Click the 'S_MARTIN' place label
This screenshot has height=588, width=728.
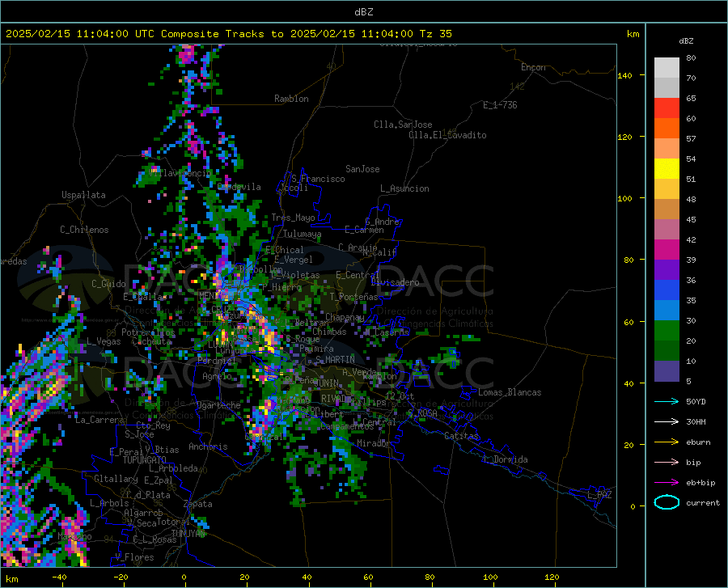click(335, 359)
